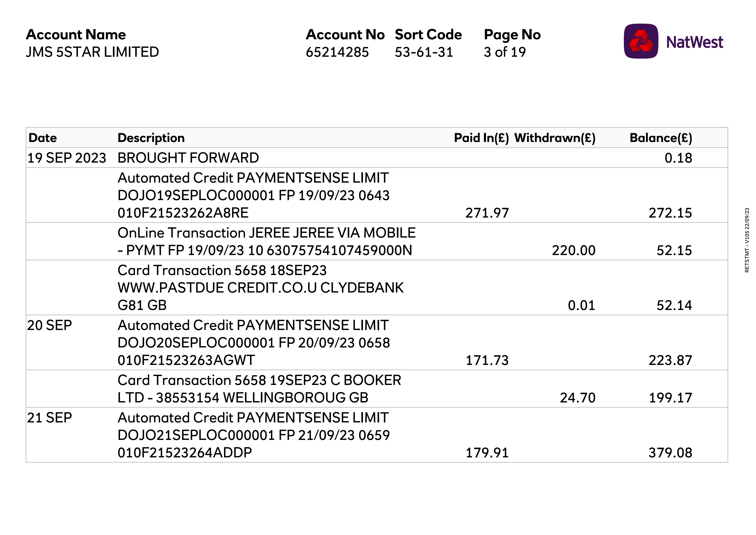This screenshot has height=535, width=756.
Task: Click the page number 3 of 19
Action: 504,52
